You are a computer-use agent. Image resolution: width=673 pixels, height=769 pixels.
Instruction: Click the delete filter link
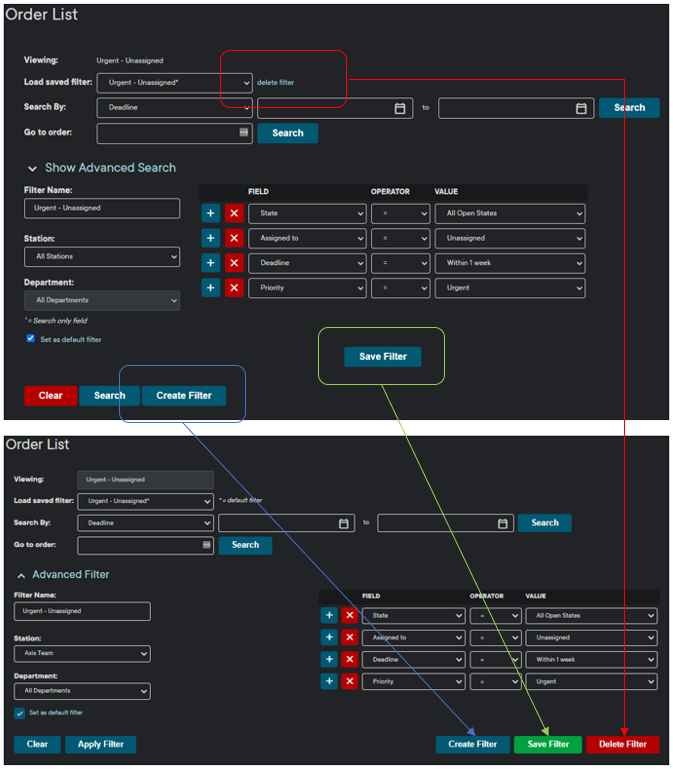276,82
